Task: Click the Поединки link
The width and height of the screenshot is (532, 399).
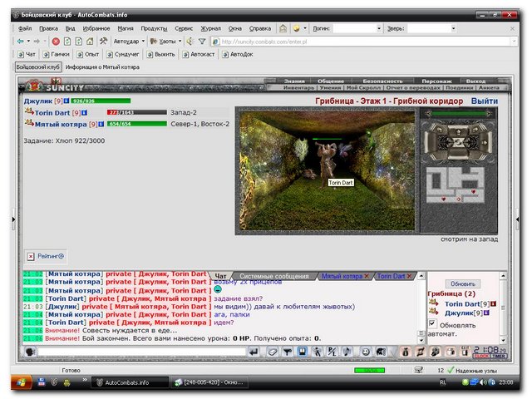Action: [459, 87]
